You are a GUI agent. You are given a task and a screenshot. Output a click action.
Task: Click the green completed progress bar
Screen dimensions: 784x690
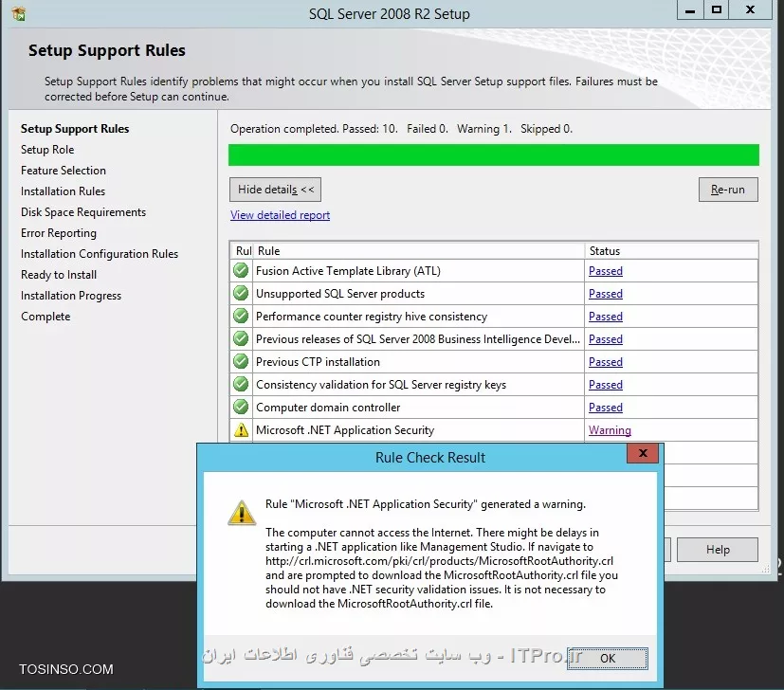click(494, 155)
